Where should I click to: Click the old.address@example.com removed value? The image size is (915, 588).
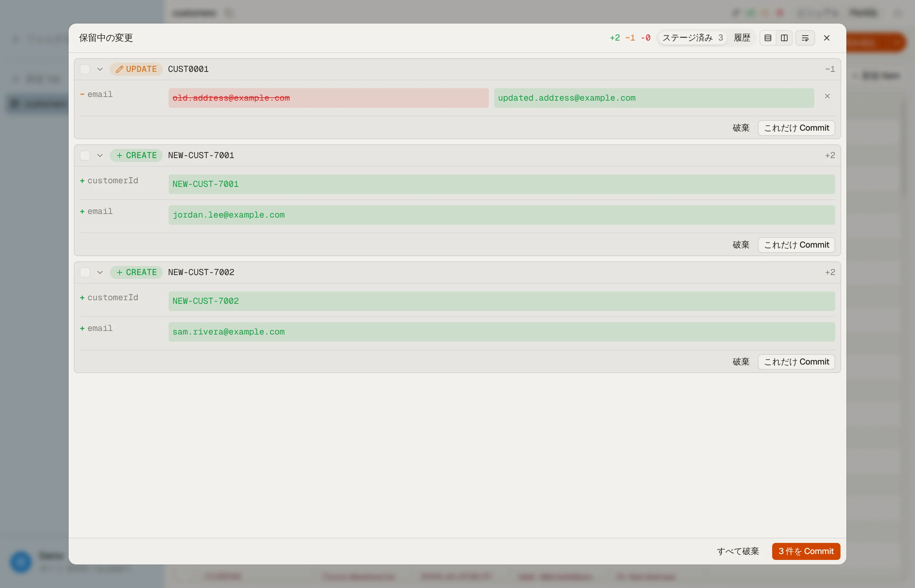(x=328, y=98)
